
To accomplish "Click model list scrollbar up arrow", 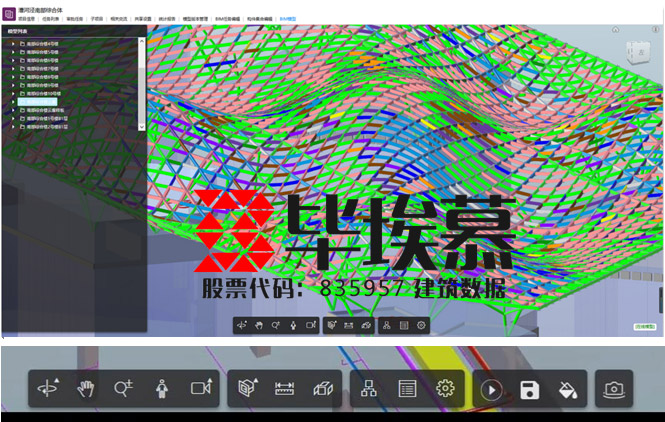I will coord(142,41).
